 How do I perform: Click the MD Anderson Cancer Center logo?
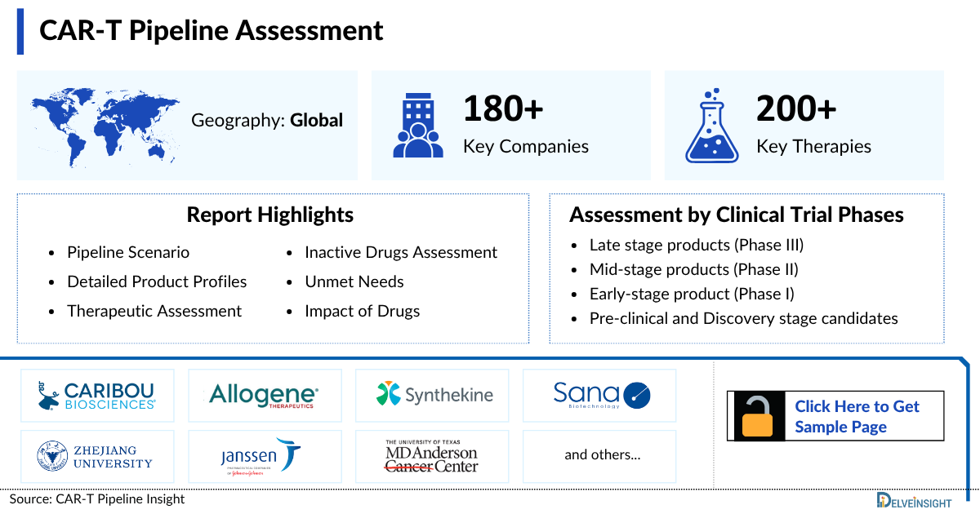click(x=432, y=456)
